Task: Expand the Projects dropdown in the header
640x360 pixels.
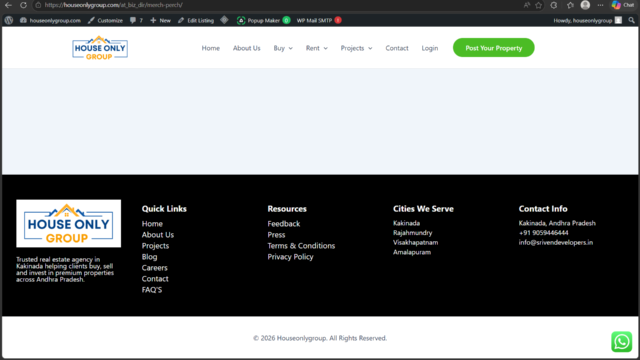Action: [356, 48]
